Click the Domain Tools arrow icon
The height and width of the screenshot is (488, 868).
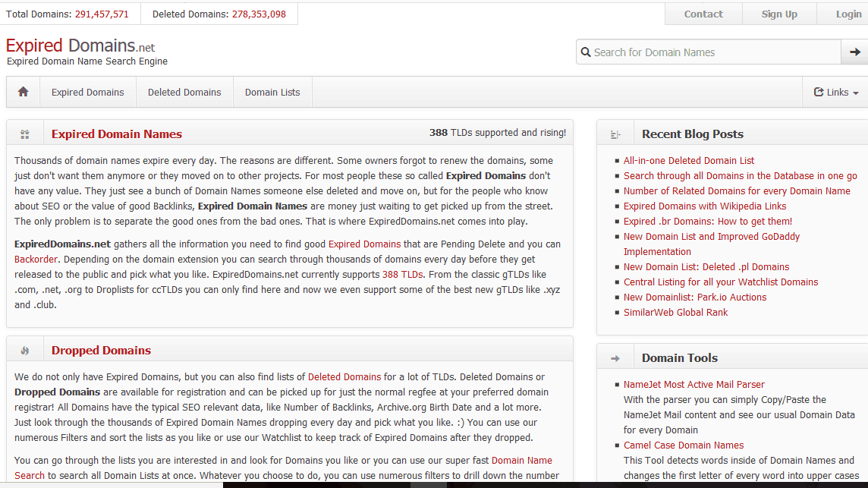pyautogui.click(x=615, y=358)
